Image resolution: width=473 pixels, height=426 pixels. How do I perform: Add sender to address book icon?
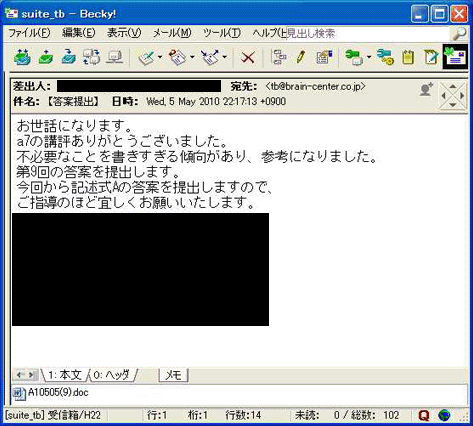pos(426,90)
